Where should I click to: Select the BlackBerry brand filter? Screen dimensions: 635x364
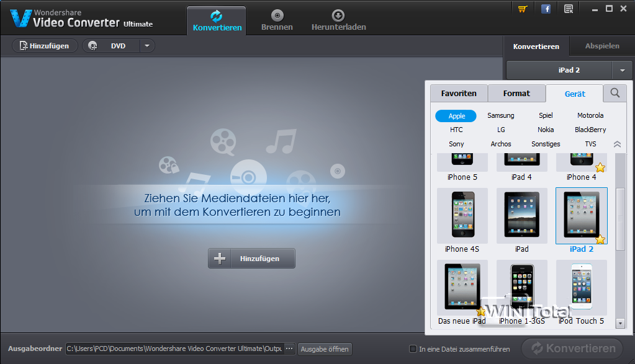pos(590,130)
